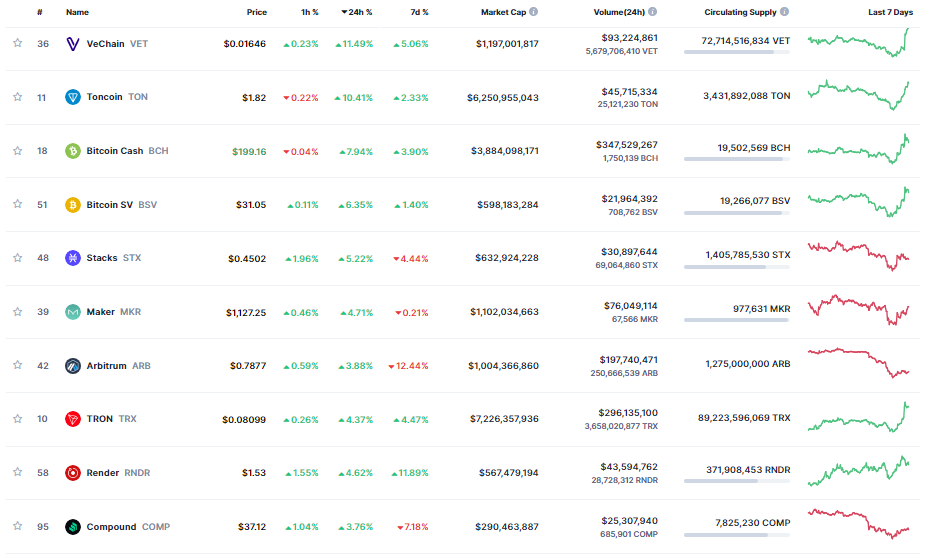Click TRON market cap $7,226,357,936
This screenshot has width=929, height=556.
pos(504,419)
